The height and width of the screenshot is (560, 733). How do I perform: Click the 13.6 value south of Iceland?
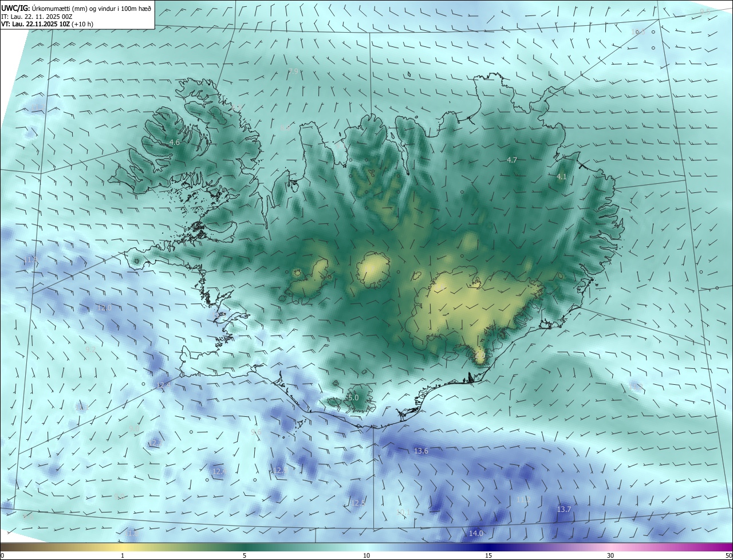point(421,451)
